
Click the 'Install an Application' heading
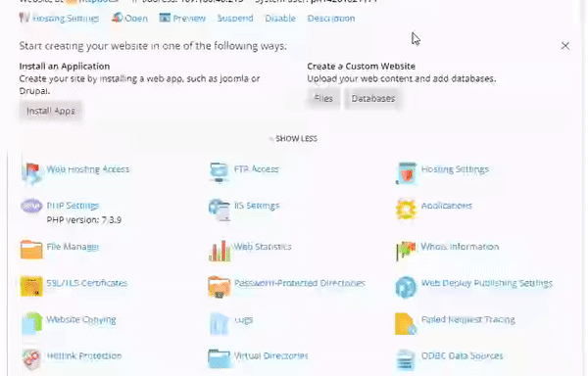pyautogui.click(x=65, y=67)
